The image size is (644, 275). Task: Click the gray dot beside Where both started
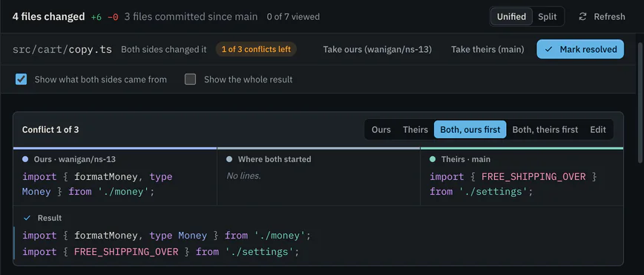click(x=229, y=159)
